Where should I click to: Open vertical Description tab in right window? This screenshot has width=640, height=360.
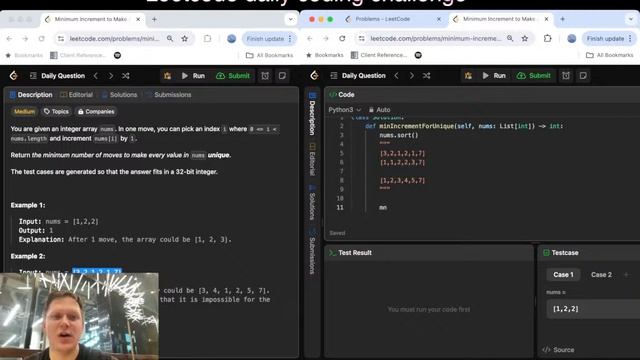click(312, 114)
